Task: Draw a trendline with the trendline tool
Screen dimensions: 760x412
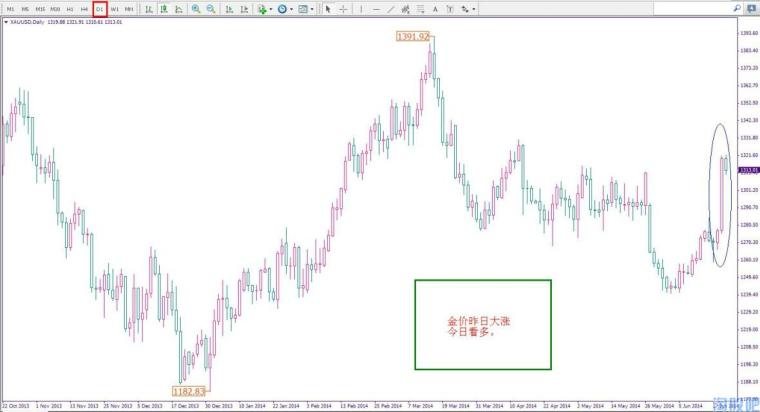Action: pos(391,9)
